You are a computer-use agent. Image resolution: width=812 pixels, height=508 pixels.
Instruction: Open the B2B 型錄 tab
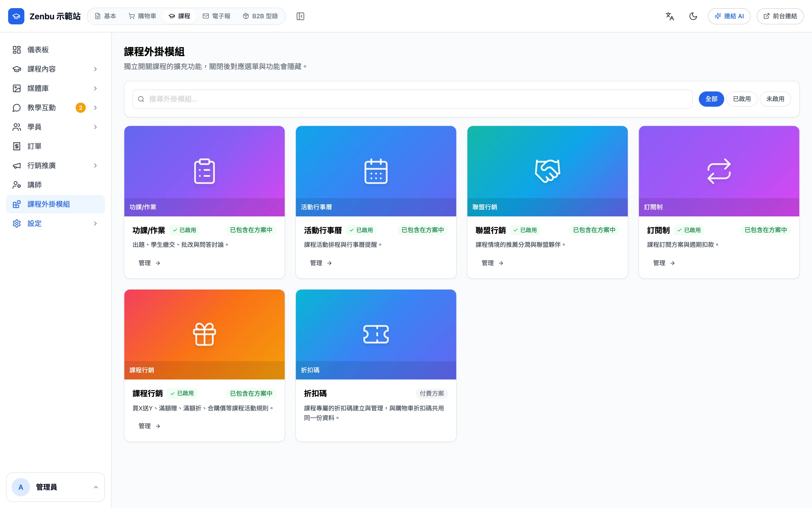(260, 16)
